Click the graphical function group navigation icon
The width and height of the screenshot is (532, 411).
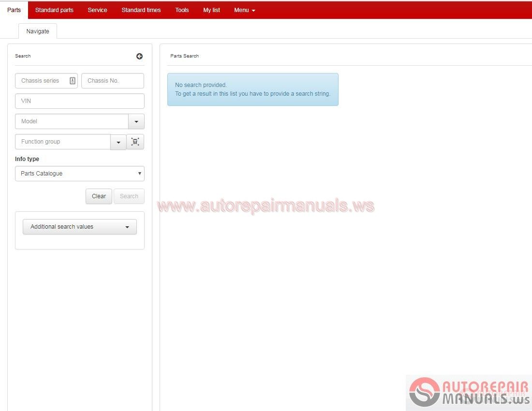[135, 142]
